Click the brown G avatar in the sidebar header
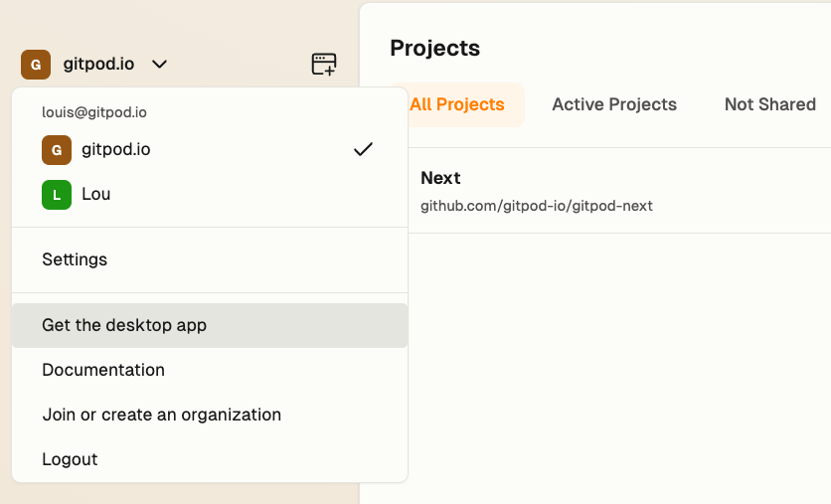 tap(36, 65)
